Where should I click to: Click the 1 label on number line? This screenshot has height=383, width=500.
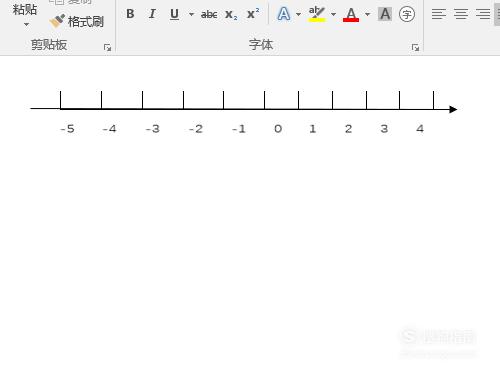click(x=312, y=129)
